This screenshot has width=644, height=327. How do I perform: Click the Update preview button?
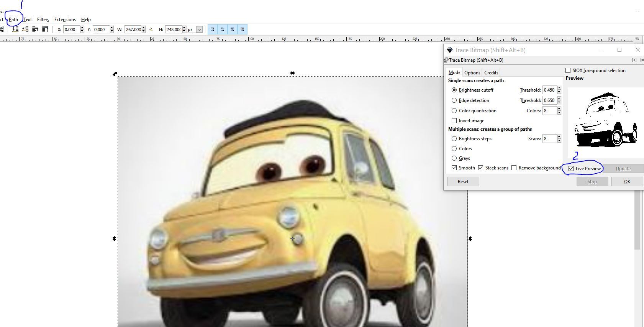(x=623, y=169)
